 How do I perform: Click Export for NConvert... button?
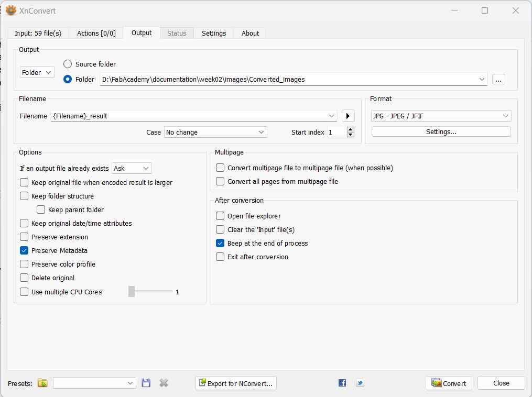tap(236, 383)
